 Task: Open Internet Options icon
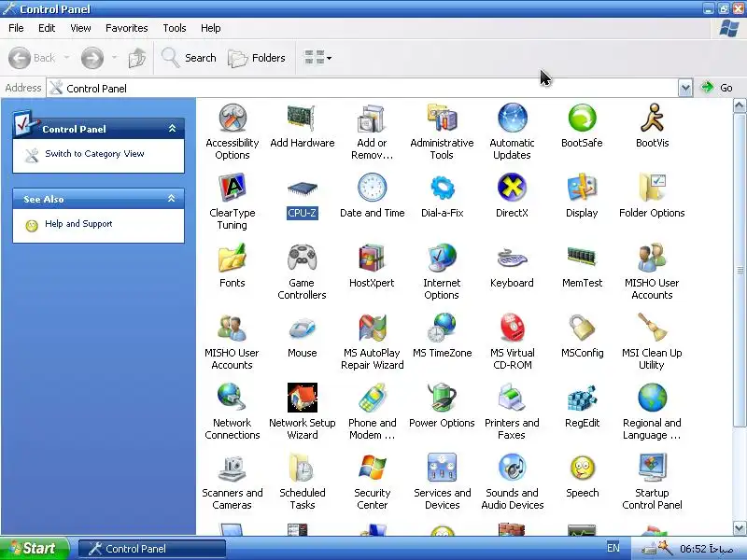pyautogui.click(x=442, y=258)
